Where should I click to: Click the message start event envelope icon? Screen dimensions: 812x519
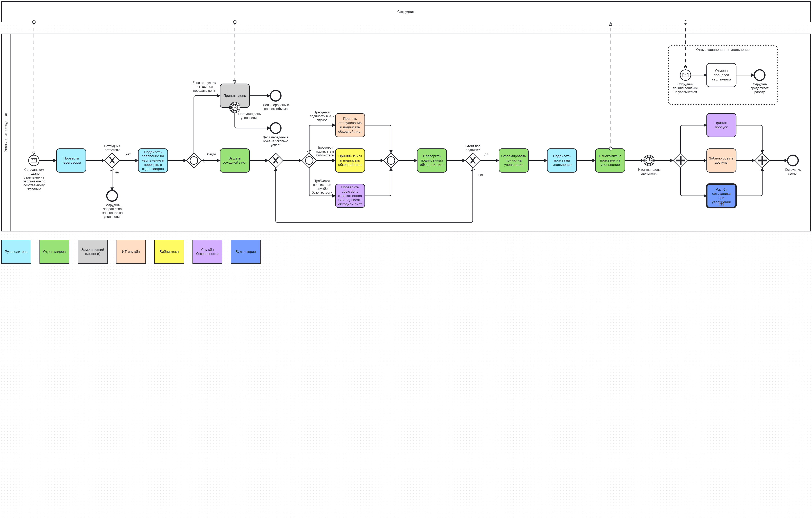pos(34,161)
